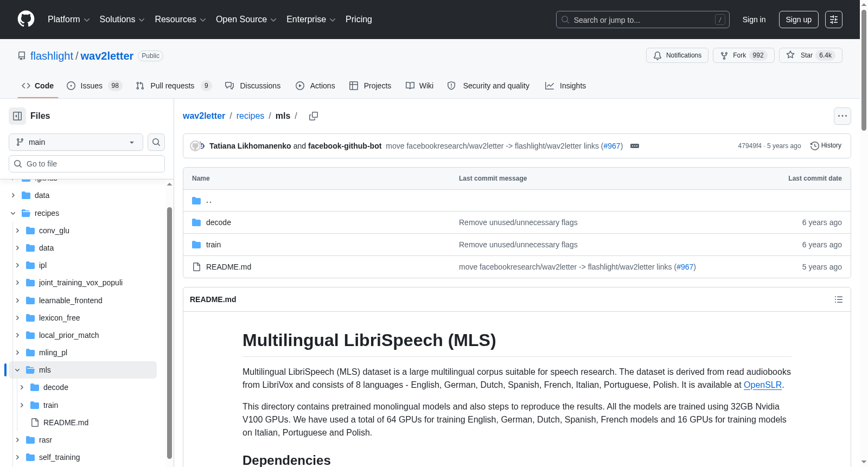Open the flashlight organization link
The width and height of the screenshot is (868, 467).
(52, 56)
